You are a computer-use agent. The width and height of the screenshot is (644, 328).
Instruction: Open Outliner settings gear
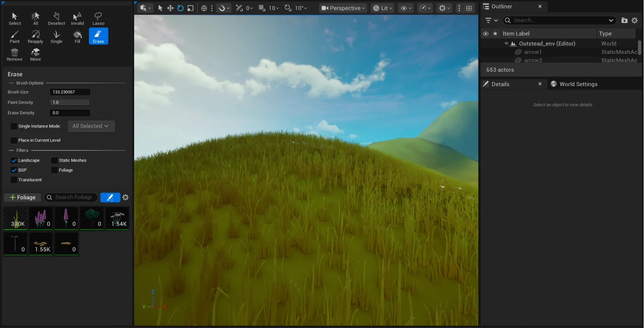point(635,20)
